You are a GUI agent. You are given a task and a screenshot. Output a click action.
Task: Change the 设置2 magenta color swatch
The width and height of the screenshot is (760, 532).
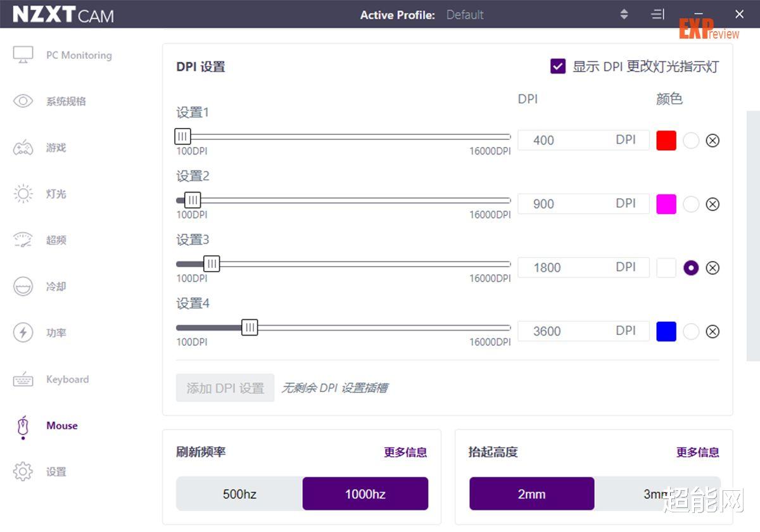coord(666,204)
